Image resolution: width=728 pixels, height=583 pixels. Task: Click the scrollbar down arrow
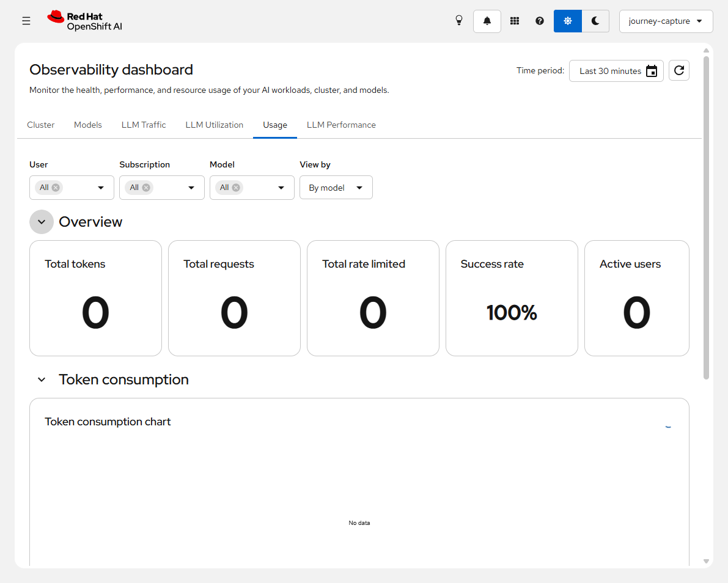tap(706, 561)
